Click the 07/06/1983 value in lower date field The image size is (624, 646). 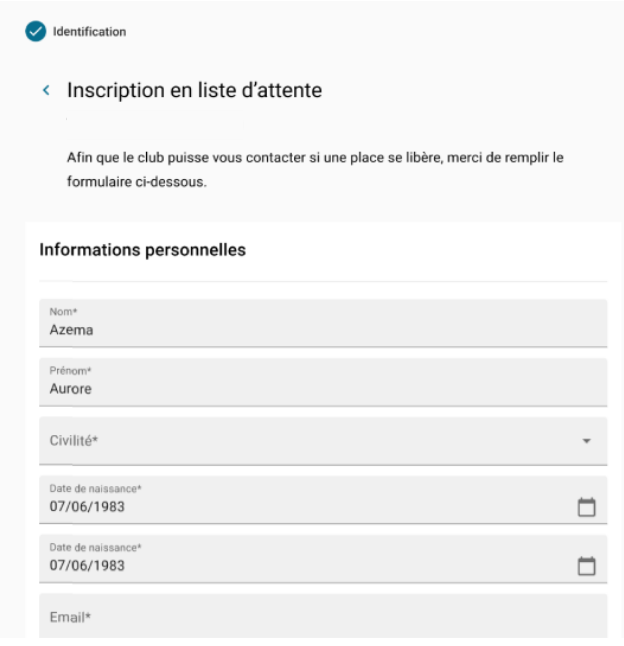click(x=88, y=567)
